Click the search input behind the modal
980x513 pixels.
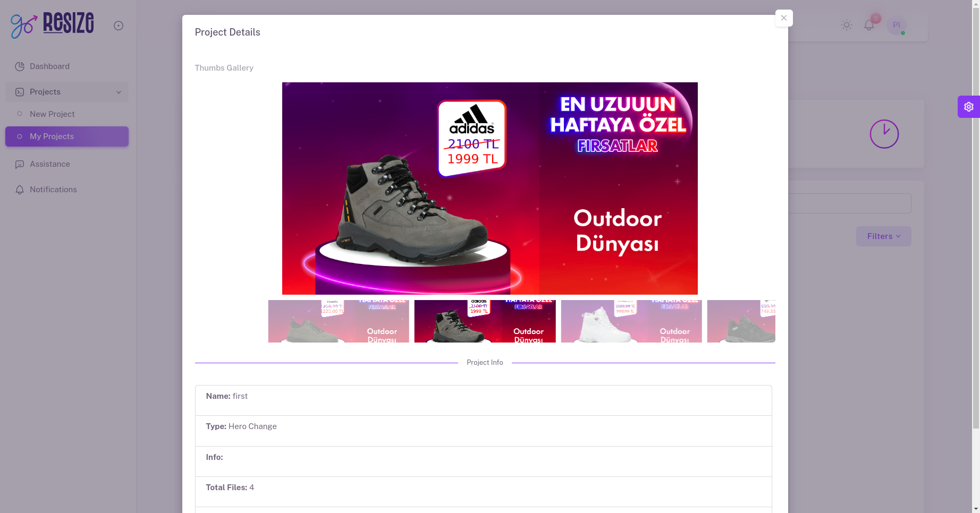click(849, 203)
